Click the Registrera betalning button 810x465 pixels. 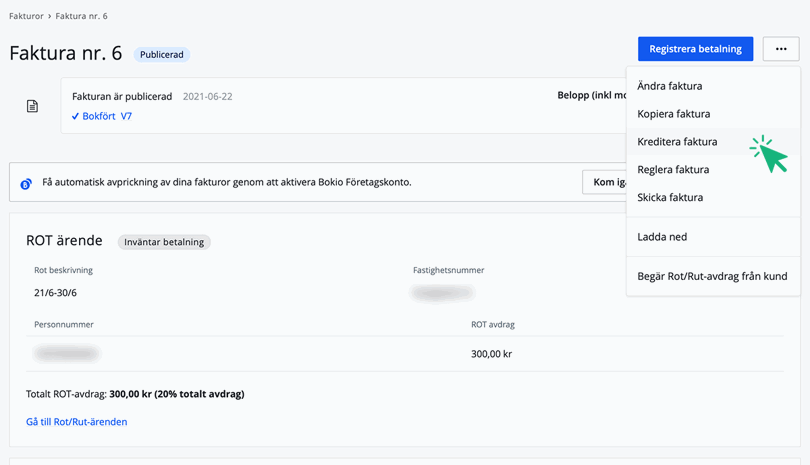pyautogui.click(x=695, y=49)
